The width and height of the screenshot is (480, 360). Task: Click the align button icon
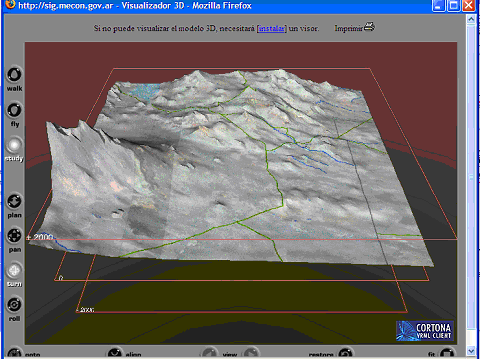pyautogui.click(x=114, y=353)
